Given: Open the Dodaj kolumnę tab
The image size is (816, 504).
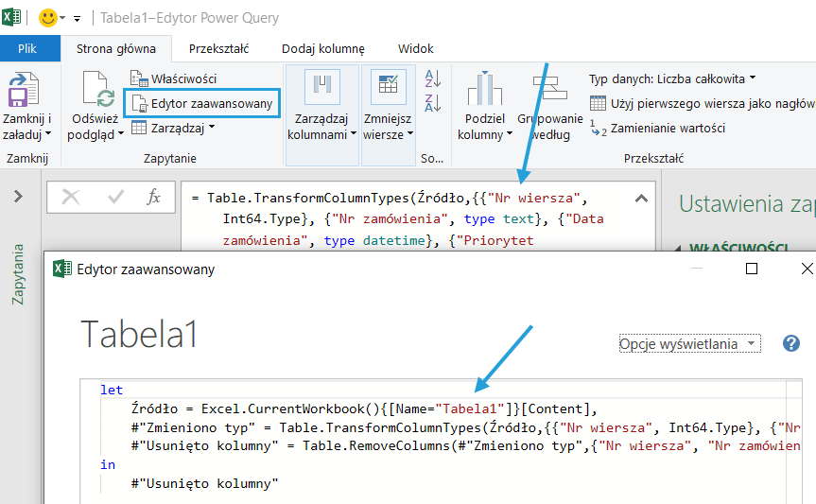Looking at the screenshot, I should click(x=322, y=48).
